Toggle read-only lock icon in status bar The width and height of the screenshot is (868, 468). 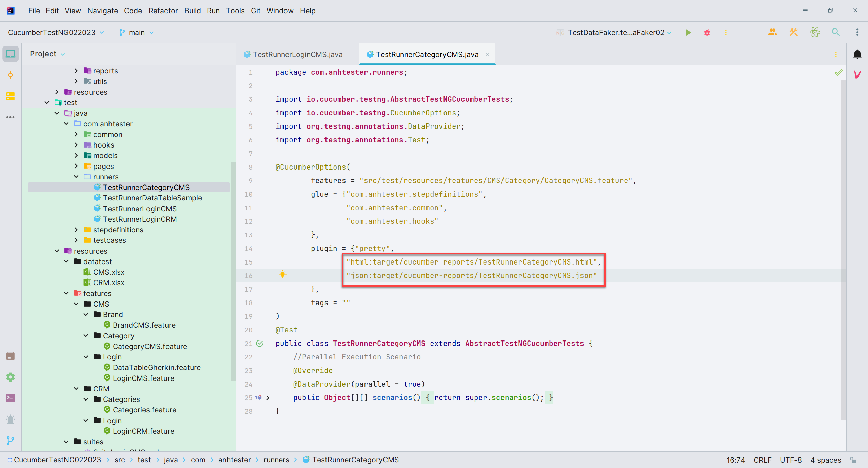853,460
